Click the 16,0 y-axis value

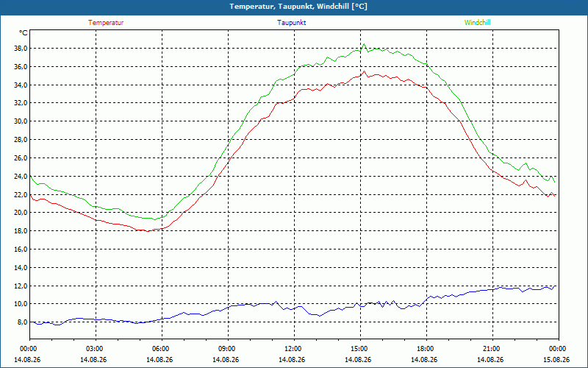pos(21,250)
